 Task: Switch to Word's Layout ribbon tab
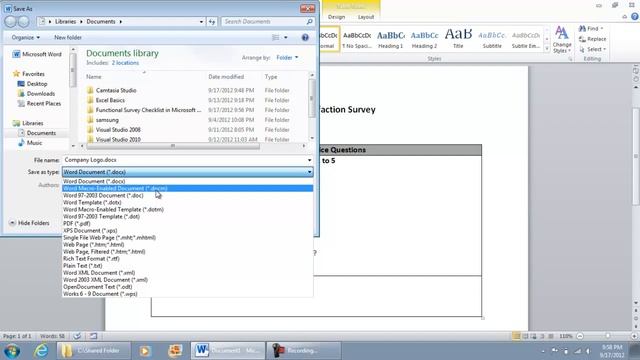click(366, 17)
